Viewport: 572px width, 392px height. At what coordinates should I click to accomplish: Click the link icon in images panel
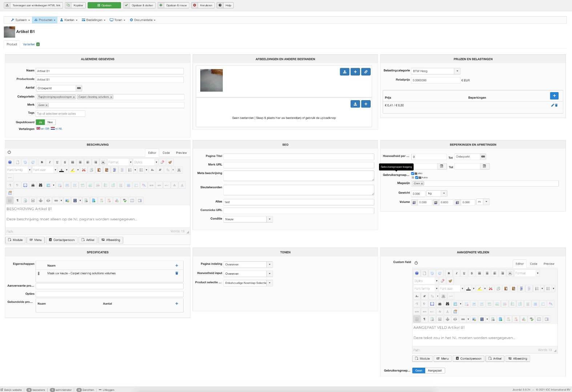[366, 72]
